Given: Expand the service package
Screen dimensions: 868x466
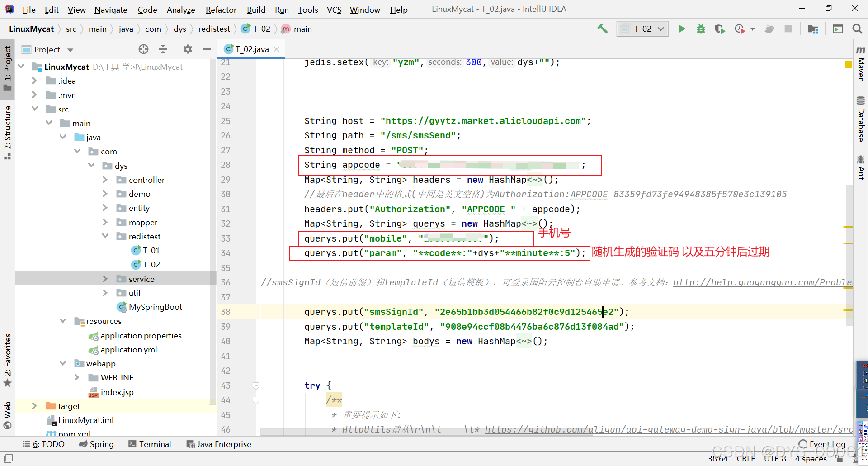Looking at the screenshot, I should [x=105, y=279].
